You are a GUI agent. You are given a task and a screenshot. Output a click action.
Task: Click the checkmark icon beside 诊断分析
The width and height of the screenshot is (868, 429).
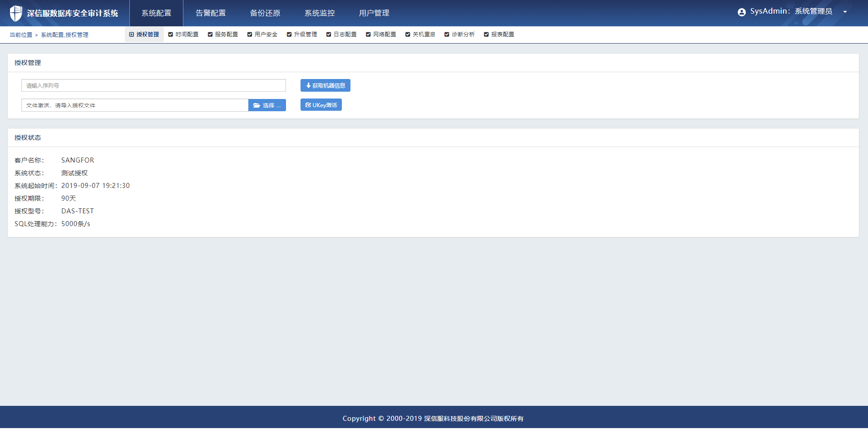[x=447, y=35]
